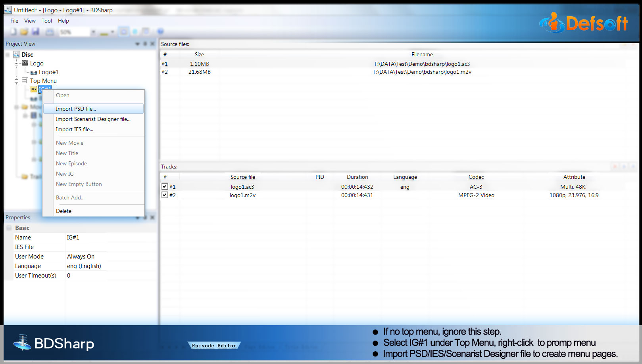The width and height of the screenshot is (642, 364).
Task: Click the 00:00:14:432 duration cell
Action: [357, 187]
